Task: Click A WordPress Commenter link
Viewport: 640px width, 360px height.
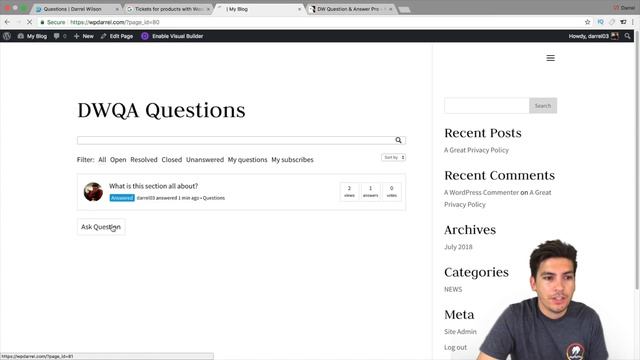Action: (481, 192)
